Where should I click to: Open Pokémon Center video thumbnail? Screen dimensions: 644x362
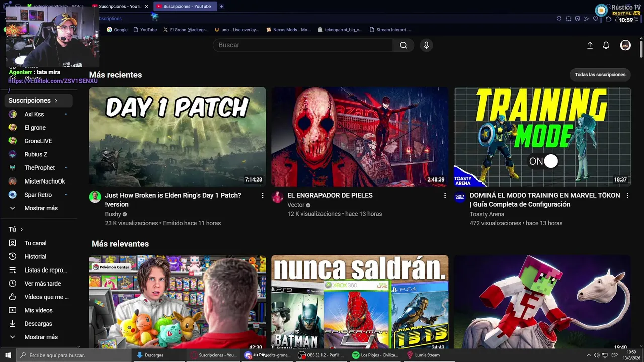click(x=177, y=302)
